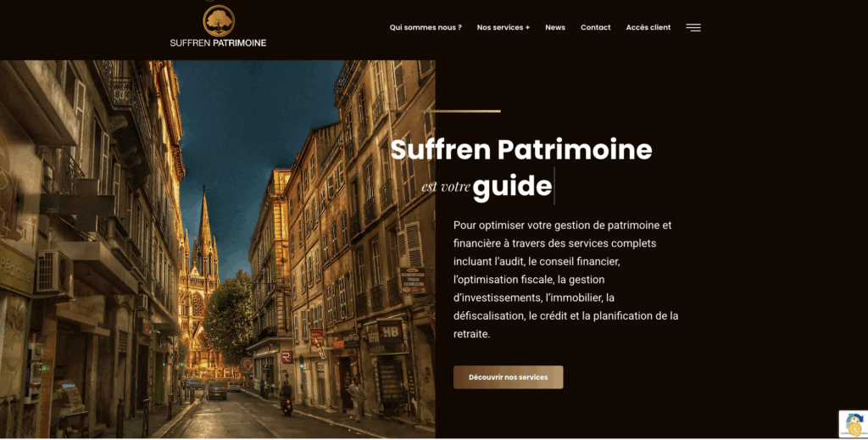868x440 pixels.
Task: Click the HB shop sign in photo
Action: click(x=390, y=331)
